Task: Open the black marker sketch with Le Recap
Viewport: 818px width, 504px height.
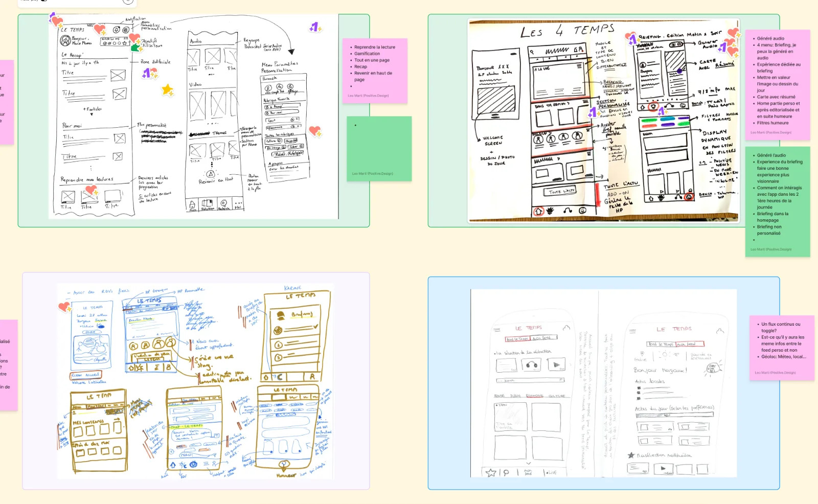Action: (x=193, y=117)
